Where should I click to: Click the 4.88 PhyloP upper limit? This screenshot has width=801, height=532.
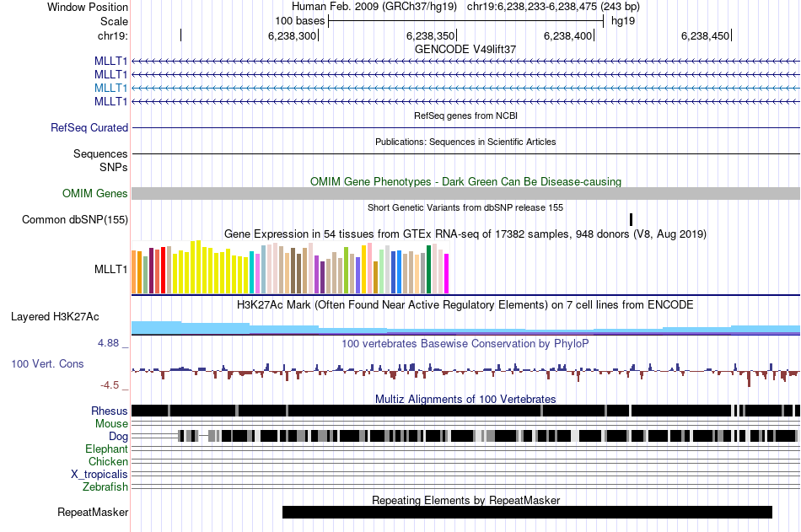click(108, 343)
